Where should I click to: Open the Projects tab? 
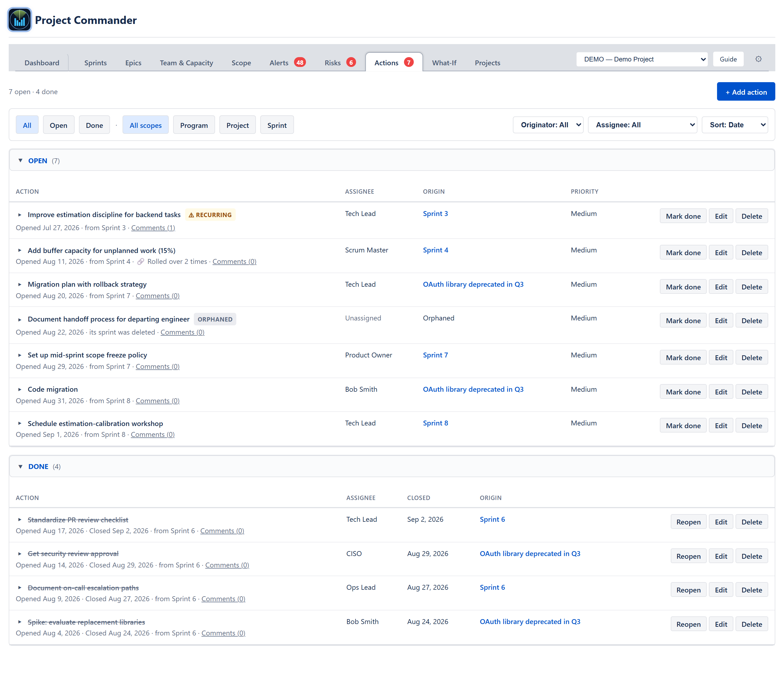pyautogui.click(x=487, y=63)
